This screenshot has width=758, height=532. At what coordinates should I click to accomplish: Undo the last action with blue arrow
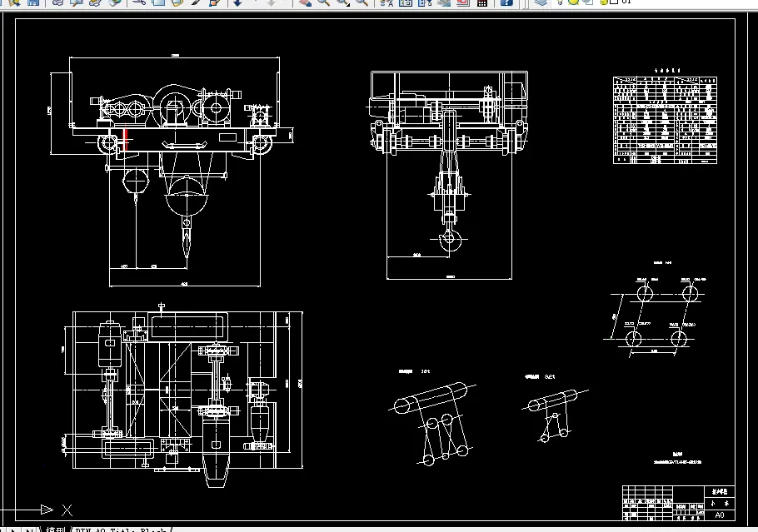237,2
